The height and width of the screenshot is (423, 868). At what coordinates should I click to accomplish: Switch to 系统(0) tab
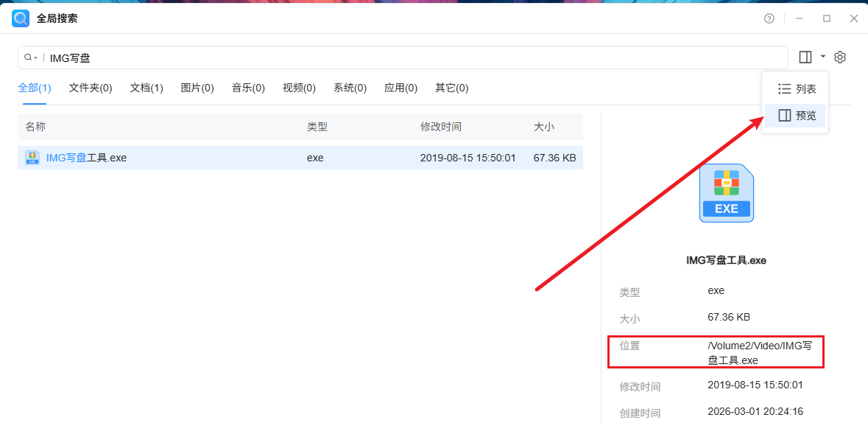pyautogui.click(x=350, y=88)
